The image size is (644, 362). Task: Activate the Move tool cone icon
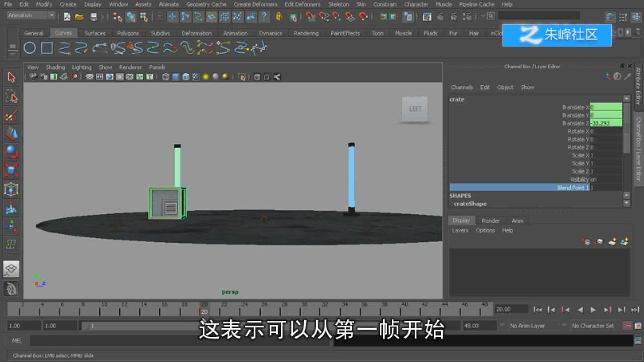coord(11,133)
